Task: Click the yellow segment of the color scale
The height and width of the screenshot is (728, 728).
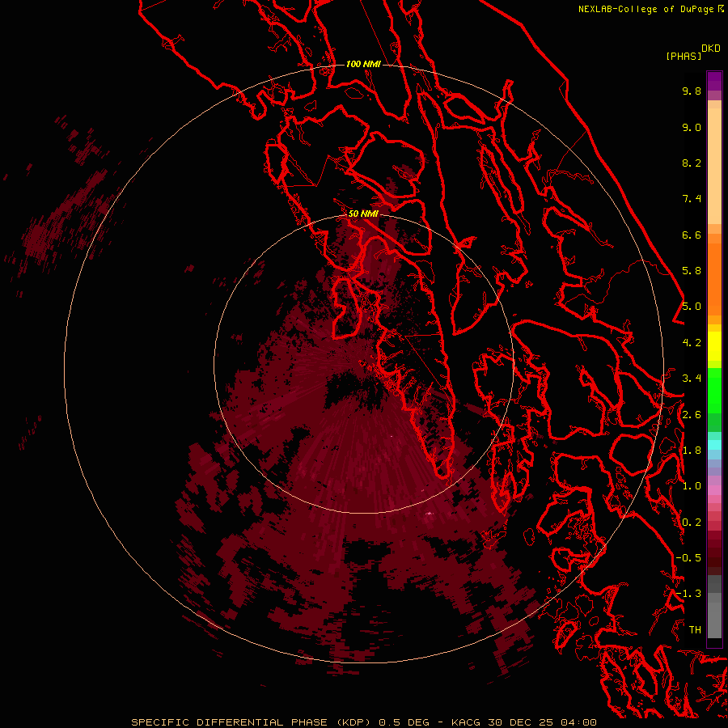Action: coord(714,346)
